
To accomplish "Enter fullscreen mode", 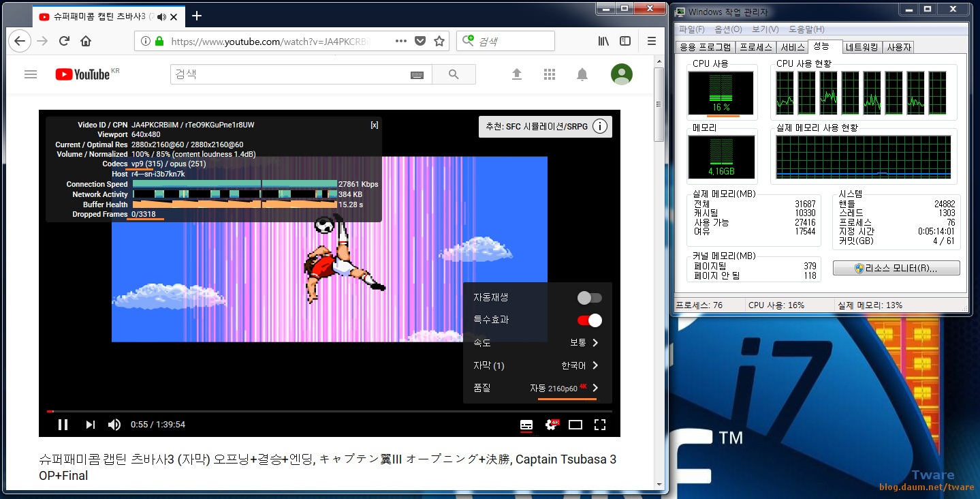I will coord(600,425).
